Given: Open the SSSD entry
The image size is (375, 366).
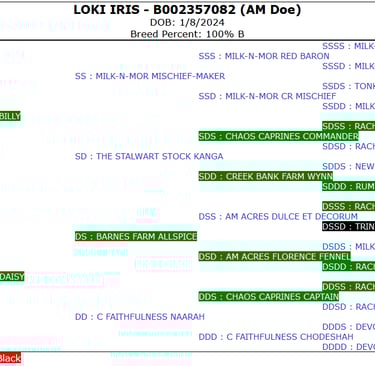Looking at the screenshot, I should [348, 66].
